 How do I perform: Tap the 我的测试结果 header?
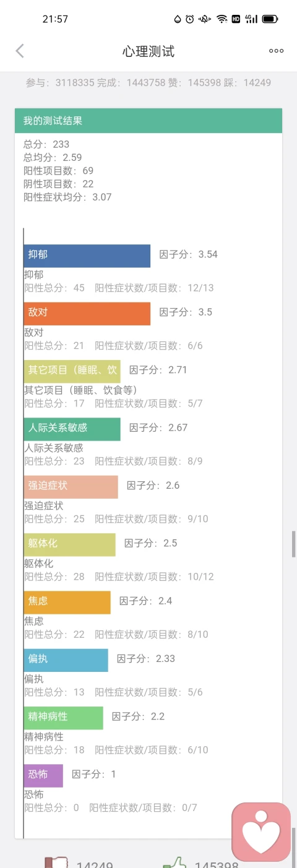click(148, 121)
